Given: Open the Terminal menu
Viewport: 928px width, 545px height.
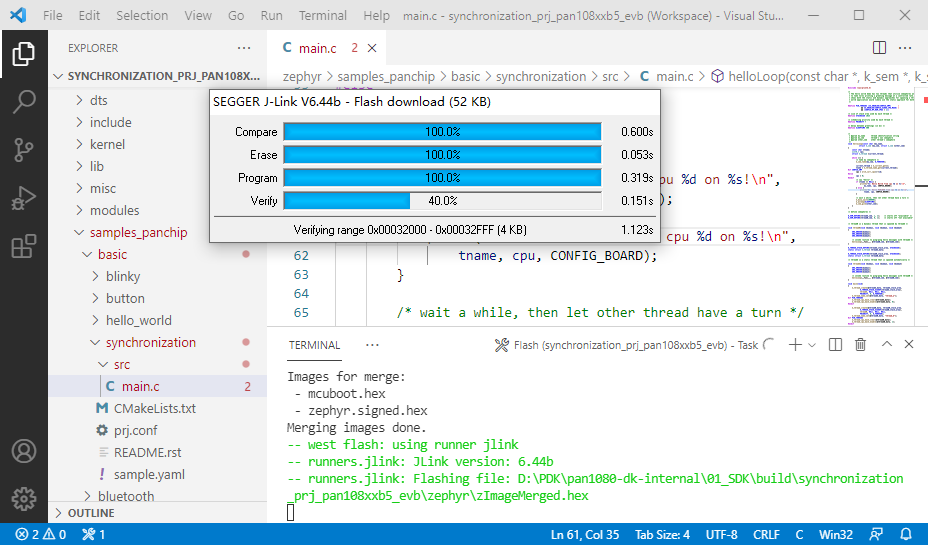Looking at the screenshot, I should coord(323,15).
